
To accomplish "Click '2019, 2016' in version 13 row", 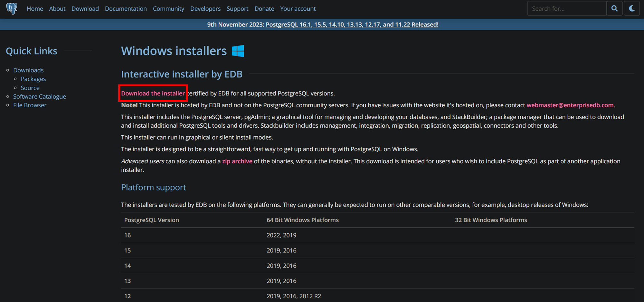I will tap(281, 281).
